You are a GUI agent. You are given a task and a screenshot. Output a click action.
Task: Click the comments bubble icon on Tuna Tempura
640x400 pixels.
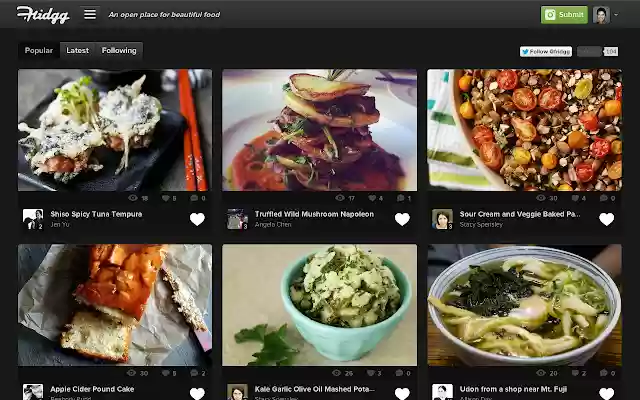coord(194,198)
